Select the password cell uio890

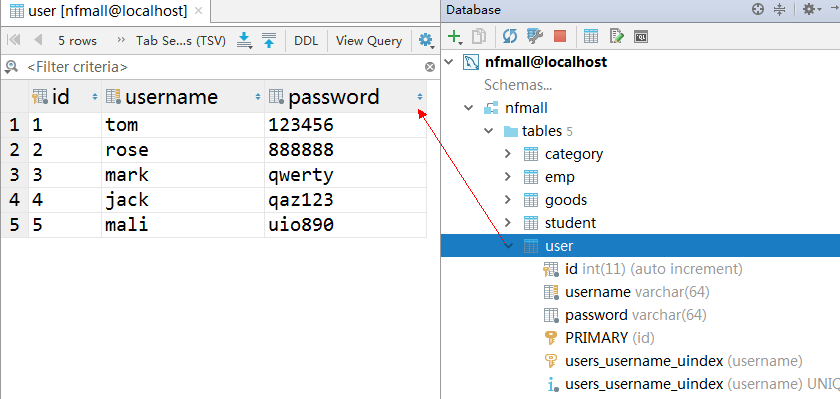pos(346,225)
